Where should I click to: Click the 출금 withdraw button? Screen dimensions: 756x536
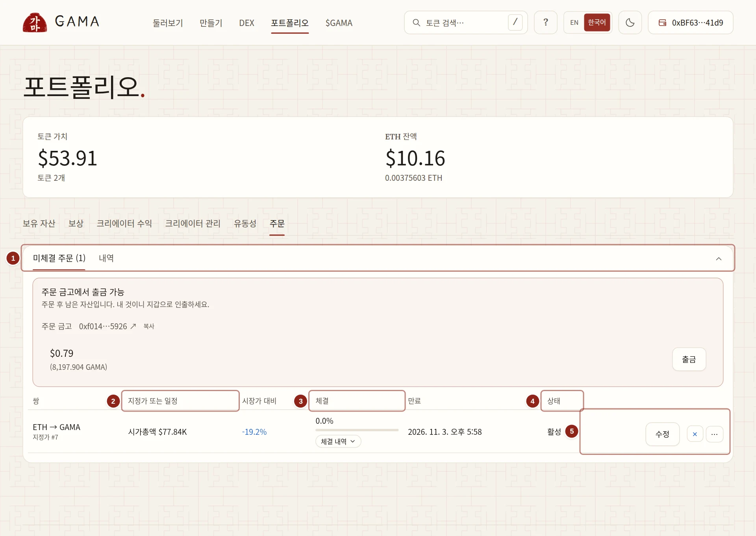tap(689, 359)
